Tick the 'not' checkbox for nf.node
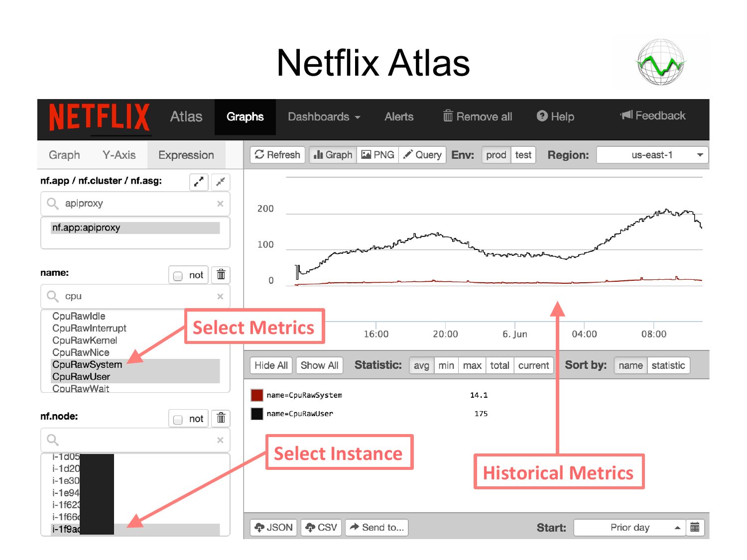This screenshot has height=560, width=747. click(x=178, y=420)
